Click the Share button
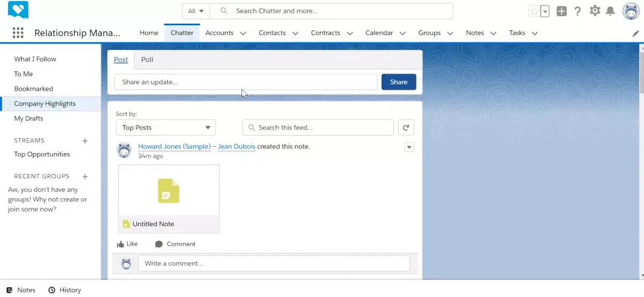This screenshot has width=644, height=297. [399, 82]
